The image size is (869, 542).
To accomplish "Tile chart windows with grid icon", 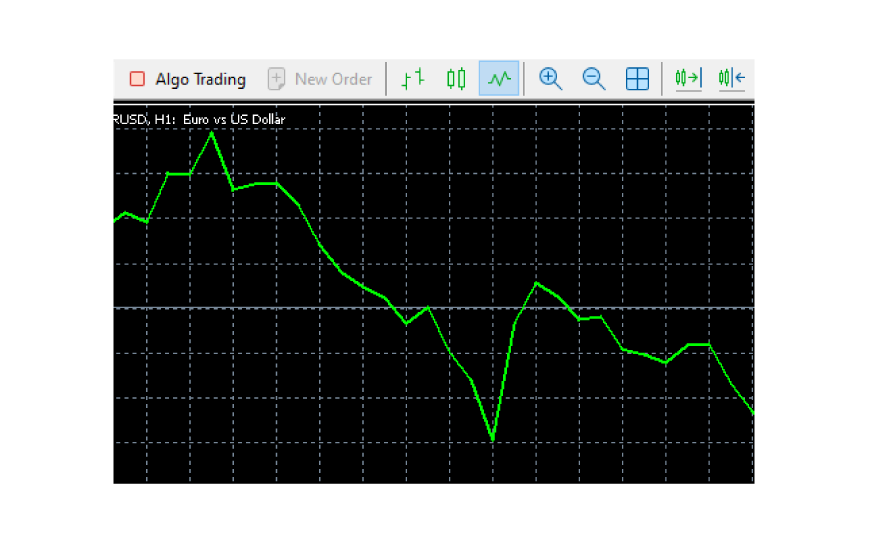I will [637, 79].
